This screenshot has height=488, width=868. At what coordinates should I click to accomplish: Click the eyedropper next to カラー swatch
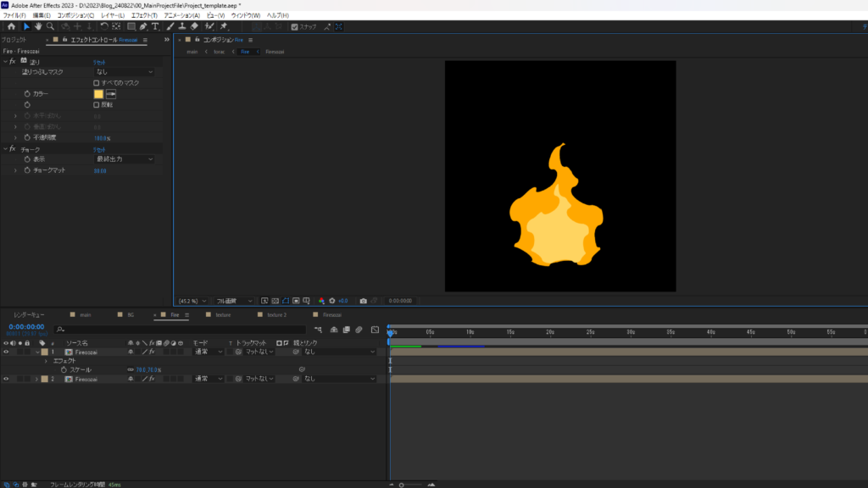coord(111,94)
